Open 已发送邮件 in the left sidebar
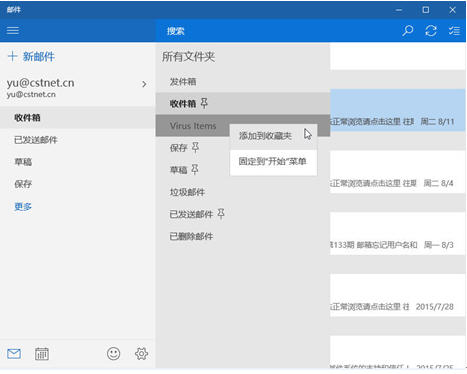The image size is (467, 374). 78,140
